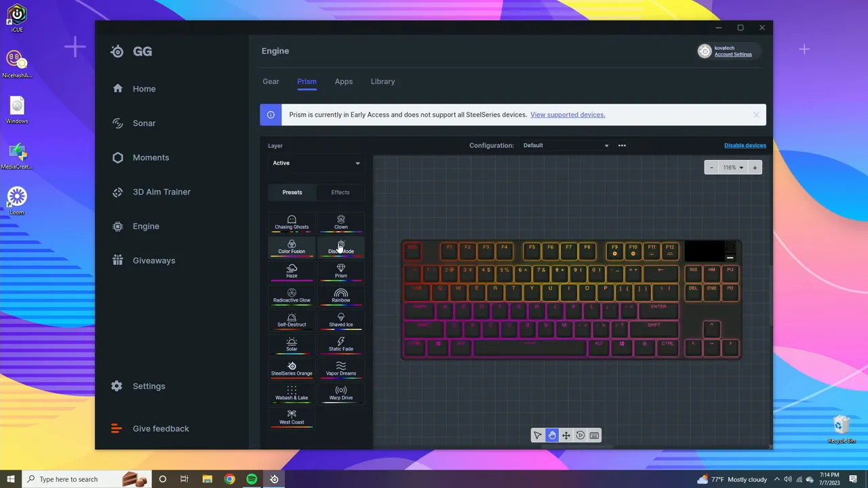Image resolution: width=868 pixels, height=488 pixels.
Task: Select the Moments icon in the sidebar
Action: (x=117, y=157)
